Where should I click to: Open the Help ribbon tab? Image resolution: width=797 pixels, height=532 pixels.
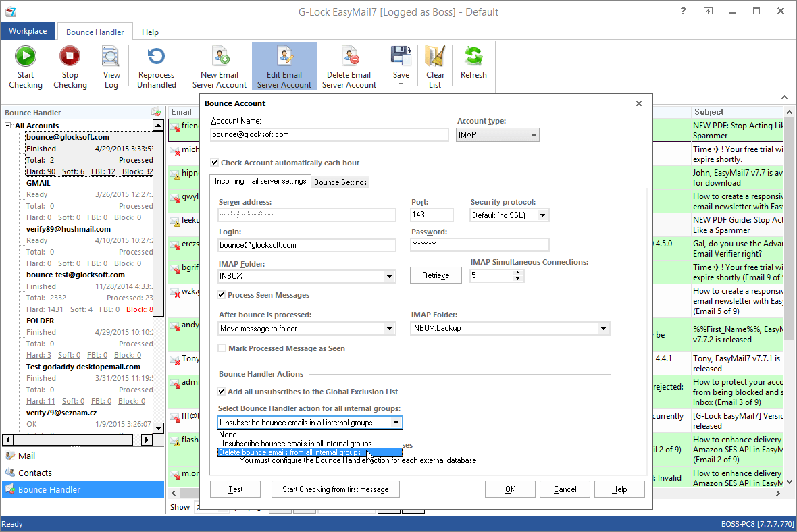(x=150, y=32)
